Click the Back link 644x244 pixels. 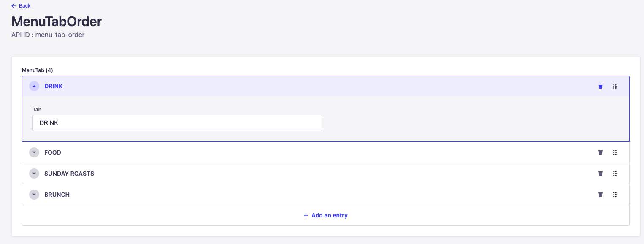coord(24,6)
